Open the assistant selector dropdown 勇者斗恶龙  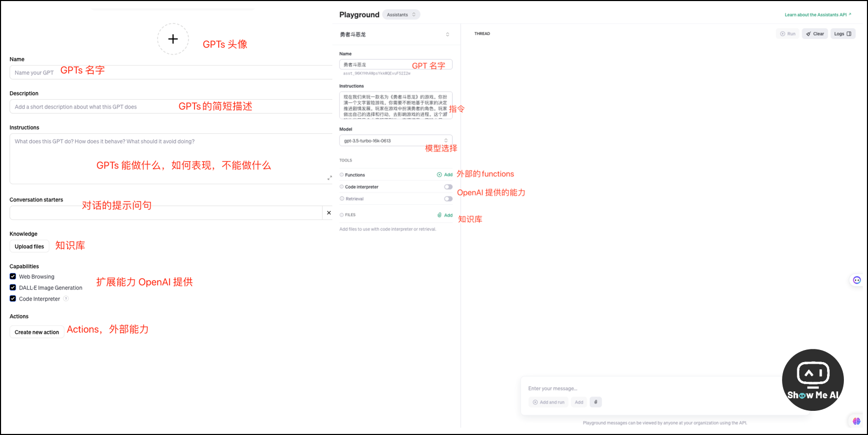(x=395, y=35)
